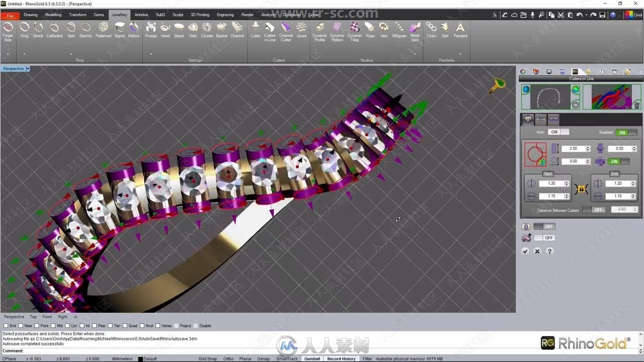Select the Basket setting tool
The image size is (644, 362).
pos(222,30)
